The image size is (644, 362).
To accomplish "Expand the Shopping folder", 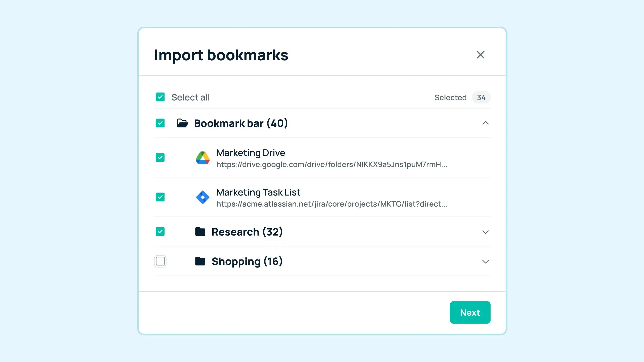I will click(x=485, y=261).
